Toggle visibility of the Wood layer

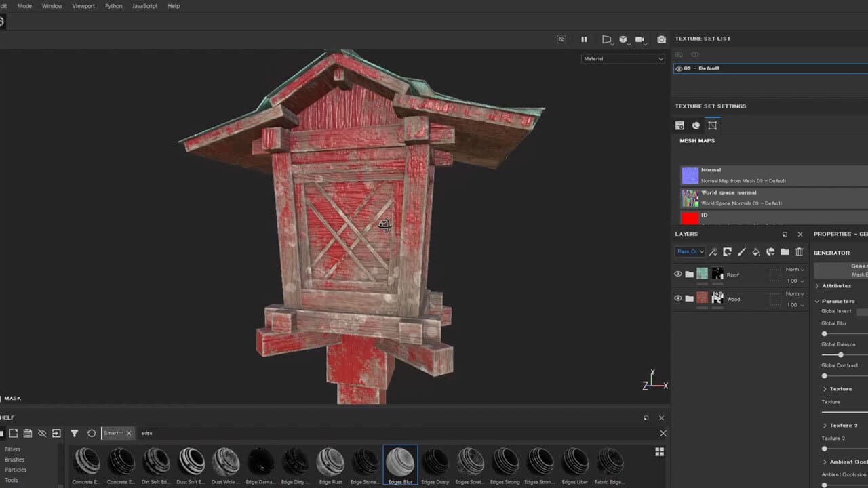point(677,298)
